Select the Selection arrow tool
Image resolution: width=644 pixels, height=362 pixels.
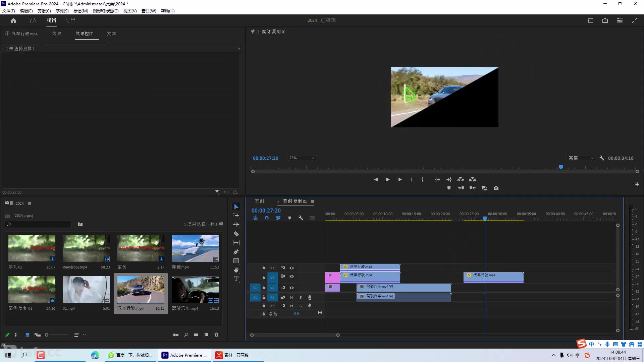point(236,206)
